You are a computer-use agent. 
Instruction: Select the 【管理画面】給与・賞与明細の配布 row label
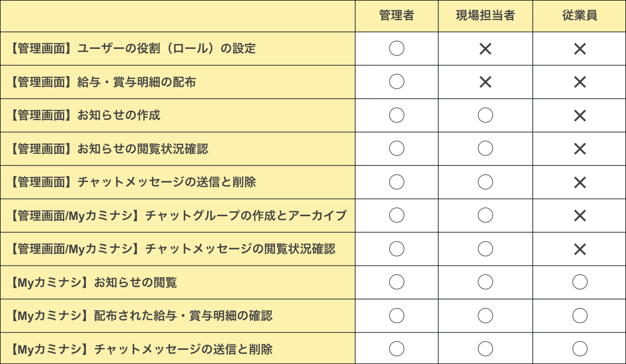pyautogui.click(x=103, y=82)
